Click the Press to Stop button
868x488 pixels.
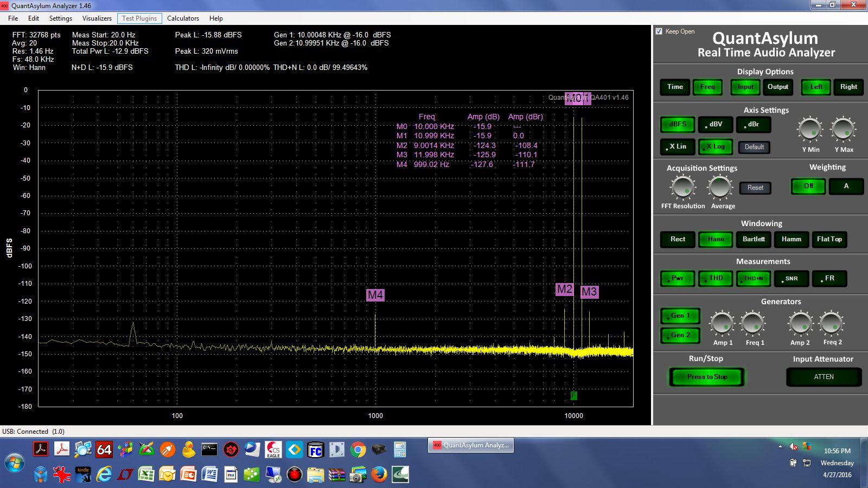707,377
